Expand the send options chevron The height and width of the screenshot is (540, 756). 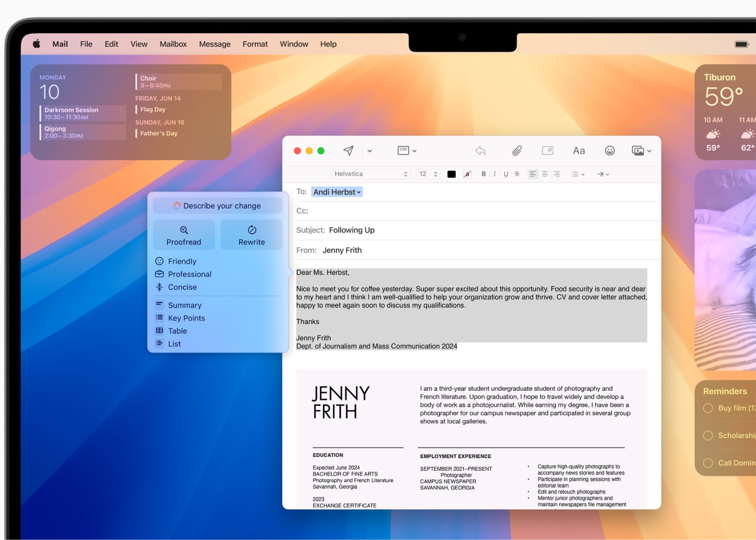click(369, 151)
